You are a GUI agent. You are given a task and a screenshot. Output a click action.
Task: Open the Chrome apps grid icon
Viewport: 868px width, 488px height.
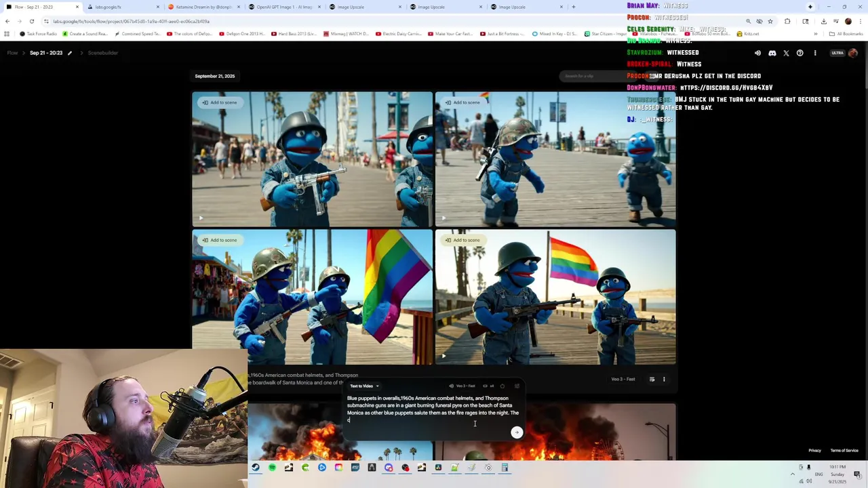(7, 34)
